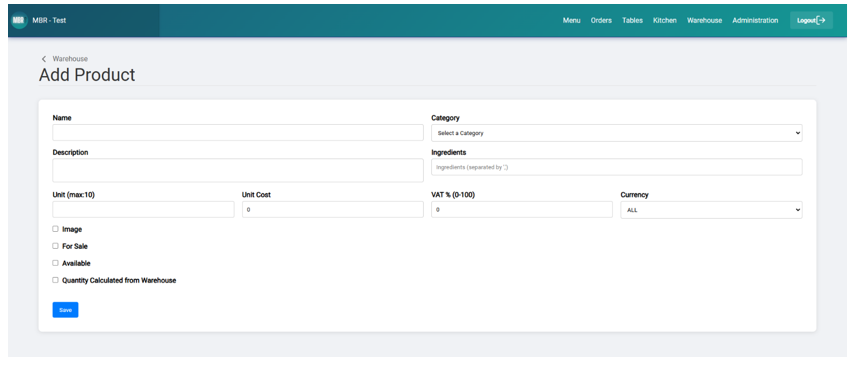The width and height of the screenshot is (865, 372).
Task: Click the VAT % field
Action: 522,209
